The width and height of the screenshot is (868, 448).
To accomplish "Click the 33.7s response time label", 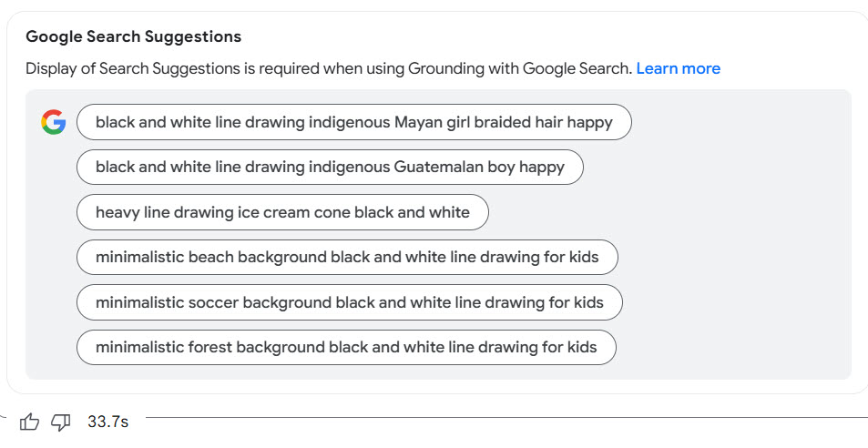I will coord(107,422).
